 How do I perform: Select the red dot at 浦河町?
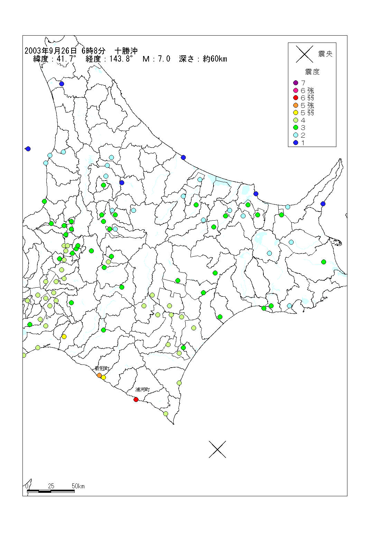pos(136,399)
